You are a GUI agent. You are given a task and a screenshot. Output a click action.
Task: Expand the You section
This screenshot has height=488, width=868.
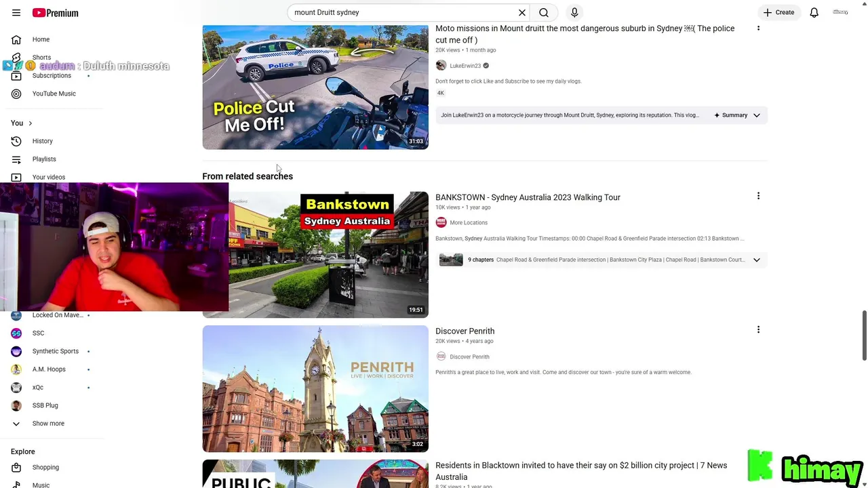click(x=22, y=123)
